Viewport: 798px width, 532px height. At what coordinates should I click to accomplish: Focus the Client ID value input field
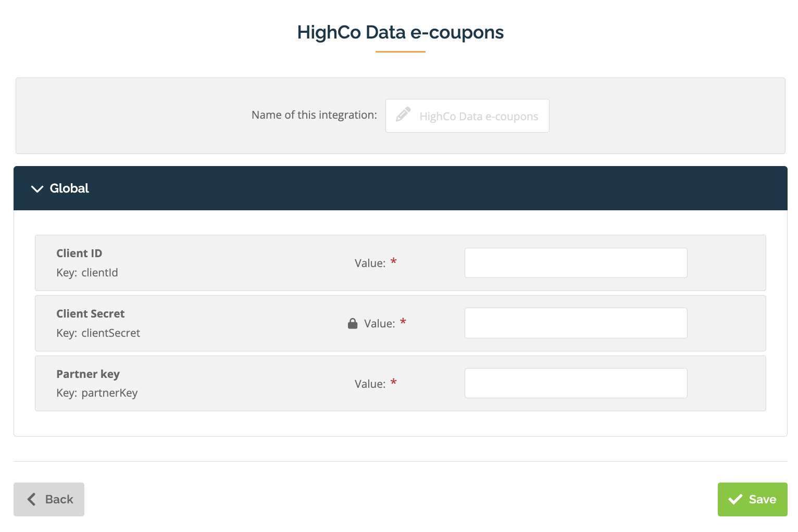click(x=576, y=263)
